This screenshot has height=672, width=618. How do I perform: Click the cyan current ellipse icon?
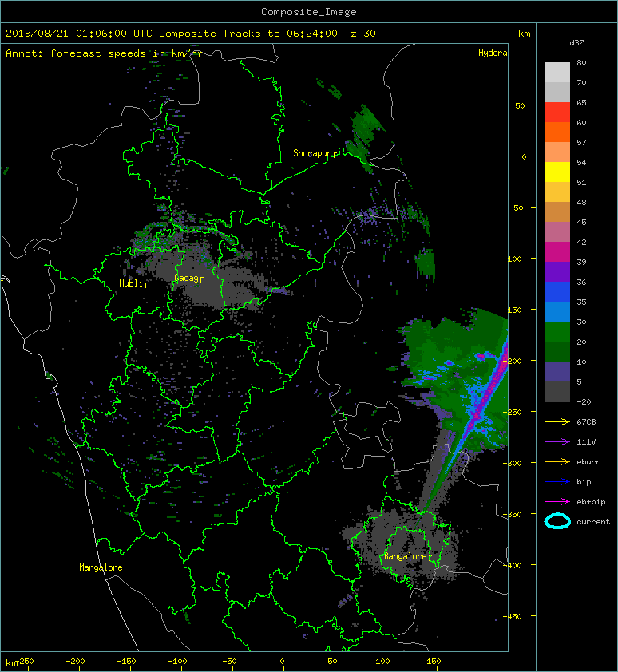pos(557,521)
